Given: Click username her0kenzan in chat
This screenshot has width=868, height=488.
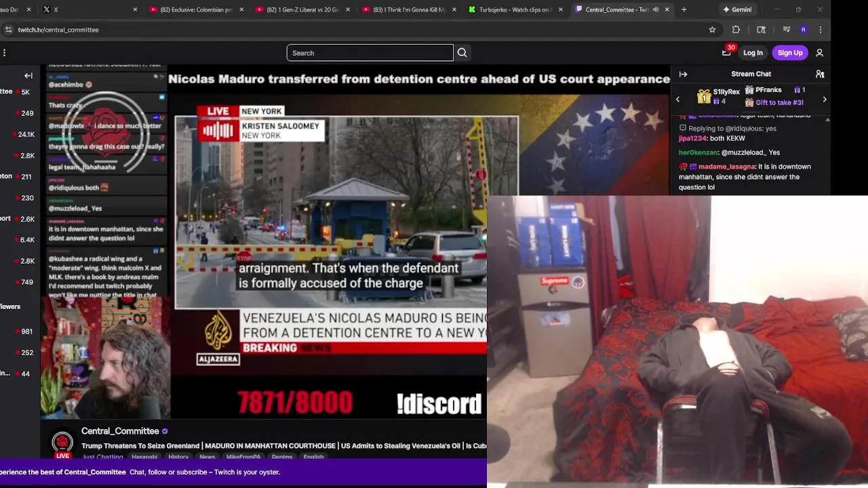Looking at the screenshot, I should (x=698, y=152).
